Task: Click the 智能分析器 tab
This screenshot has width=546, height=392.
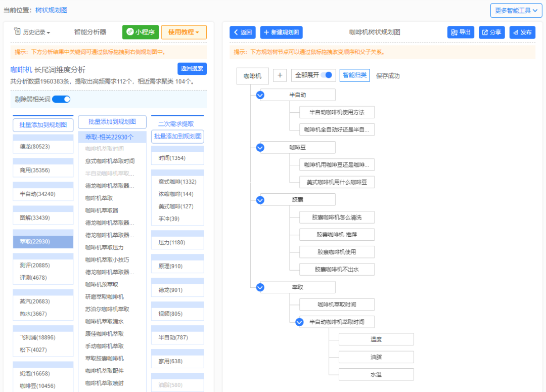Action: coord(90,32)
